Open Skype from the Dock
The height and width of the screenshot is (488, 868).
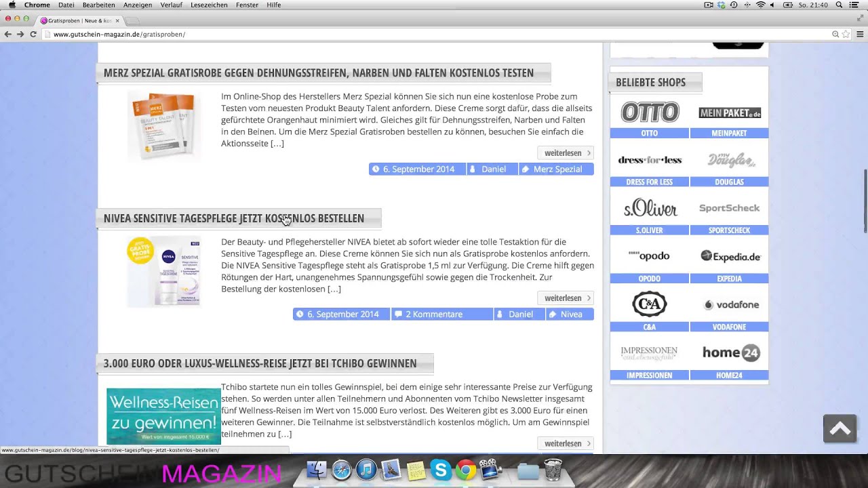pos(441,470)
